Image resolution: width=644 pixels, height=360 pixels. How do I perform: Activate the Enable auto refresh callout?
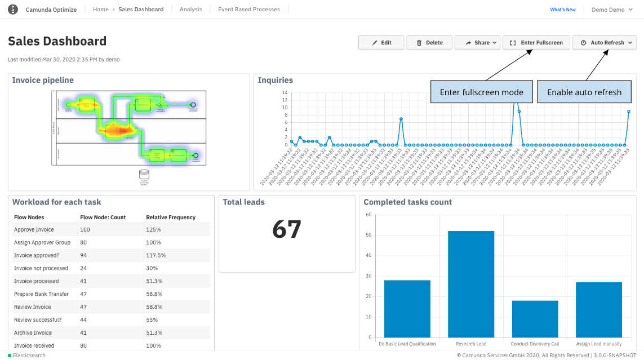tap(584, 91)
